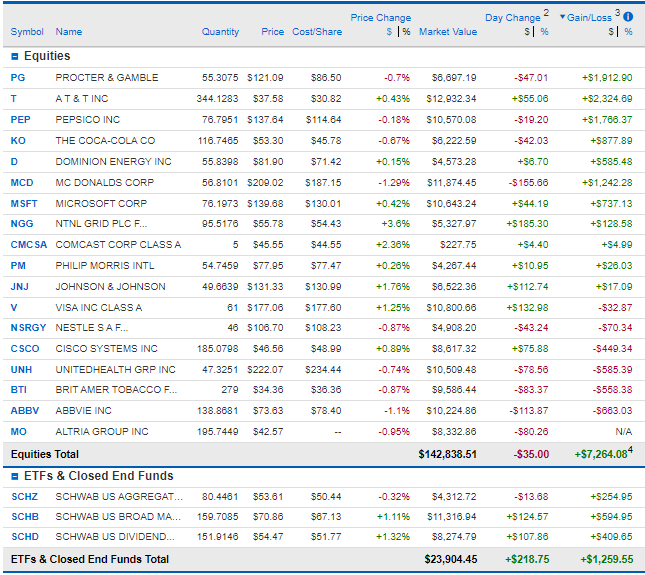Open the PEP symbol link
Screen dimensions: 645x575
tap(21, 120)
